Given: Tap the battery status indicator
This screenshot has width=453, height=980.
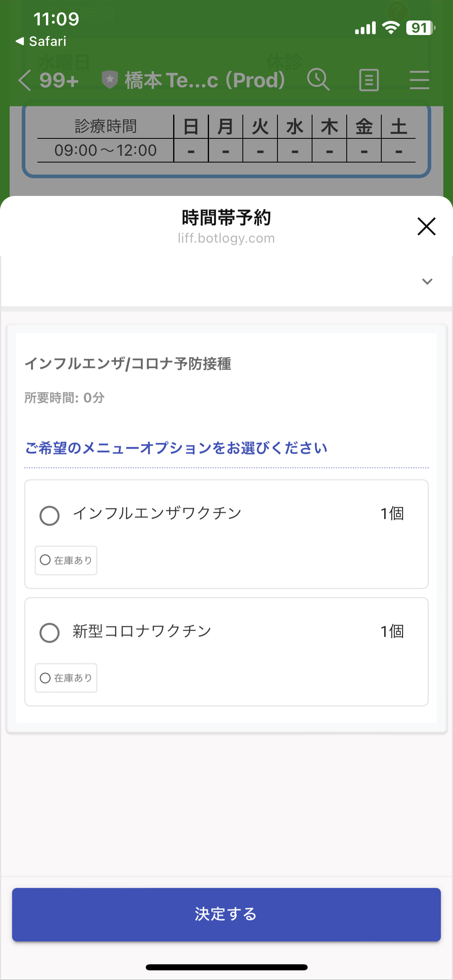Looking at the screenshot, I should 420,28.
